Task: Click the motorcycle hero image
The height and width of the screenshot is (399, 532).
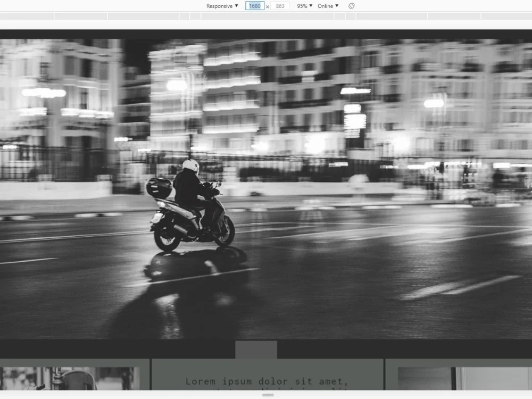Action: [266, 189]
